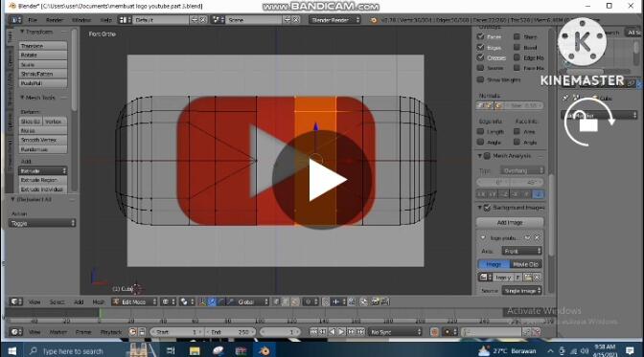Enable the face info Area checkbox
Screen dimensions: 644x357
[517, 132]
